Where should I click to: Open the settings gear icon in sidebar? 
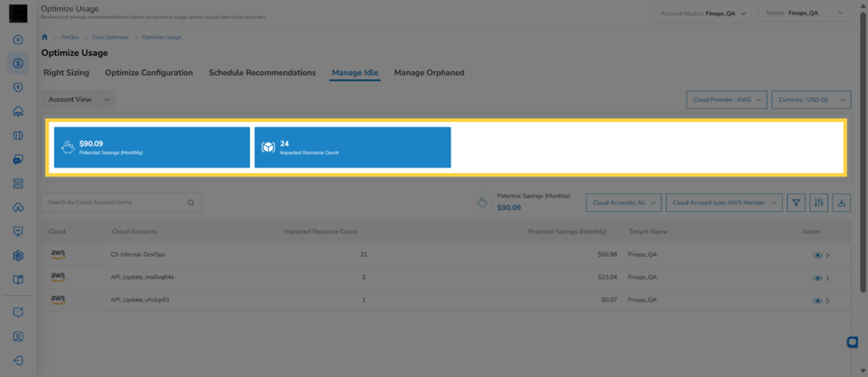pyautogui.click(x=18, y=256)
